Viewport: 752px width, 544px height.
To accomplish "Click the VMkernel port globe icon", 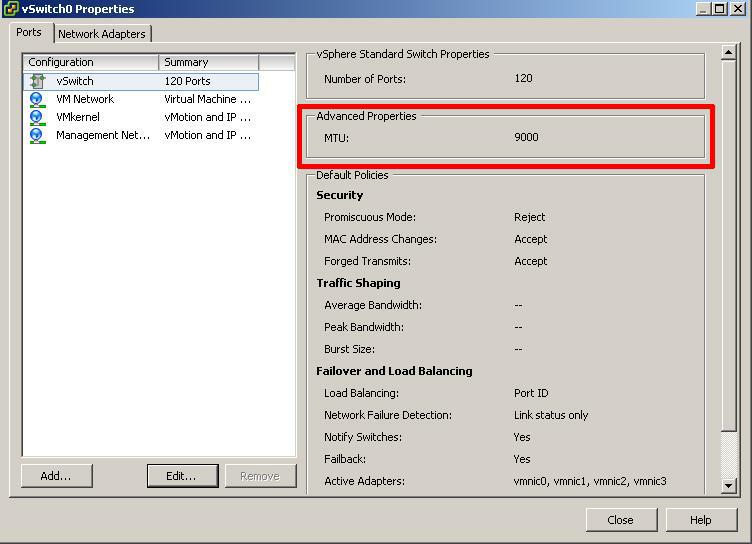I will pos(37,118).
